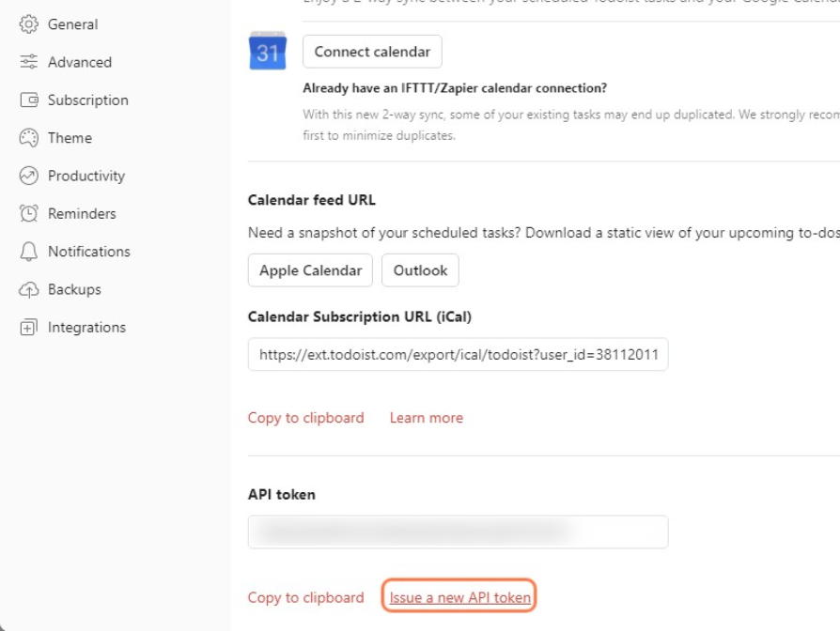Screen dimensions: 840x631
Task: Click Outlook feed button
Action: coord(421,270)
